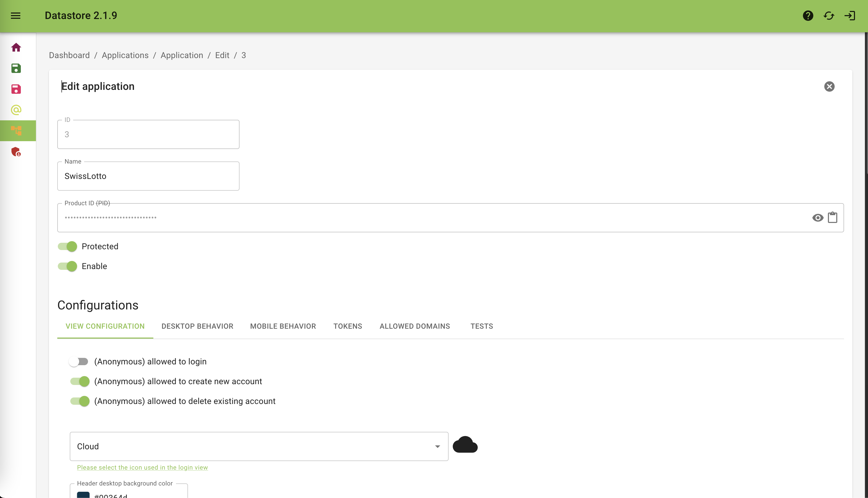Image resolution: width=868 pixels, height=498 pixels.
Task: Toggle the Enable switch
Action: (68, 266)
